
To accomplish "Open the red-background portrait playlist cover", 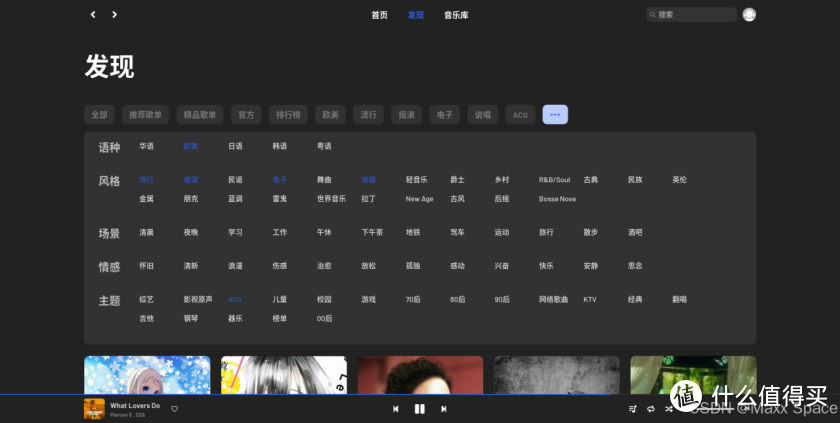I will pos(421,375).
